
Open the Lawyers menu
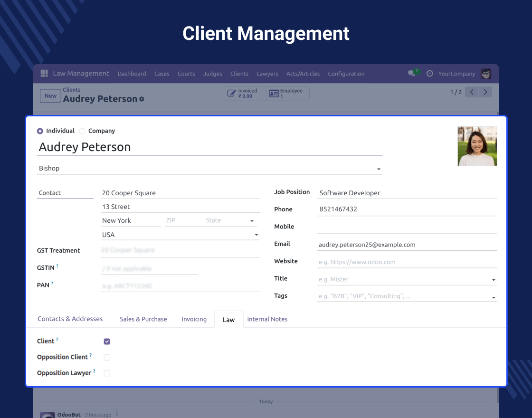[267, 74]
